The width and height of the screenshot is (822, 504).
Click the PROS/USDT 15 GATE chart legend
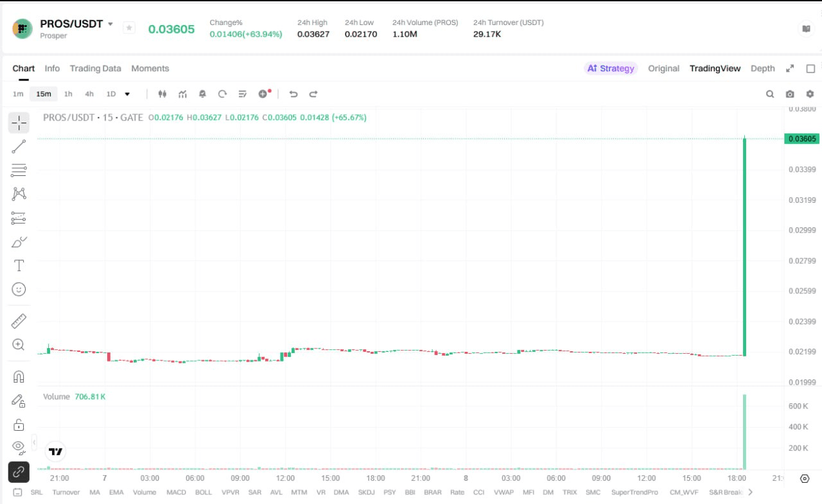click(x=93, y=117)
